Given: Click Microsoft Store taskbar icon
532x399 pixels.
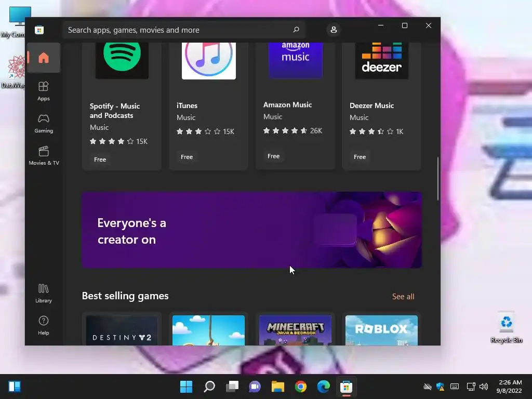Looking at the screenshot, I should [346, 387].
